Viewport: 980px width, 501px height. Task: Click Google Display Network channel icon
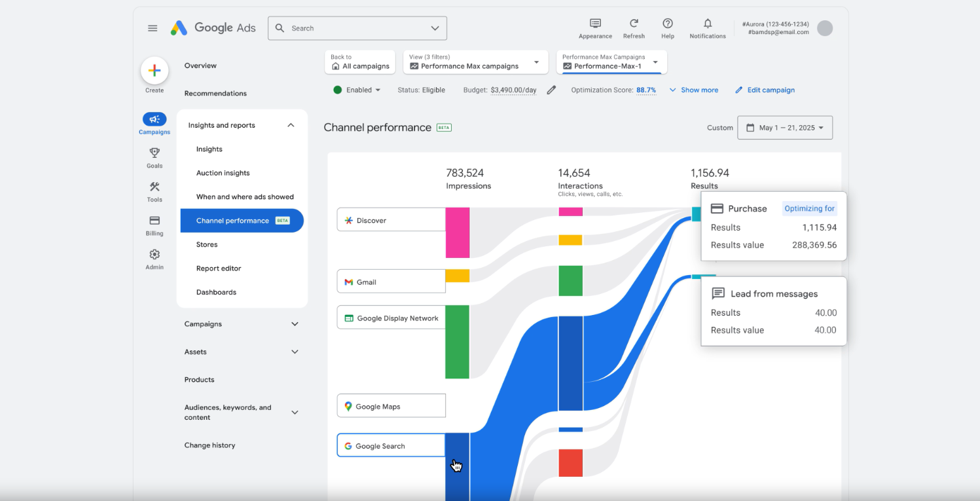(349, 318)
